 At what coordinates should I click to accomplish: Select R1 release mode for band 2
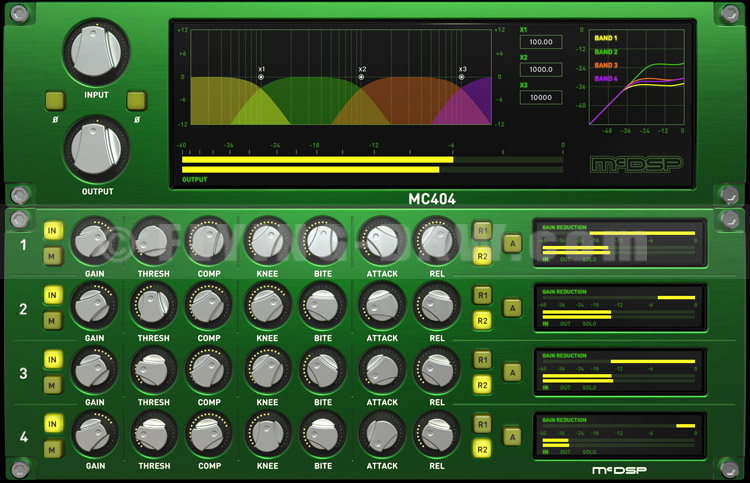(x=482, y=295)
